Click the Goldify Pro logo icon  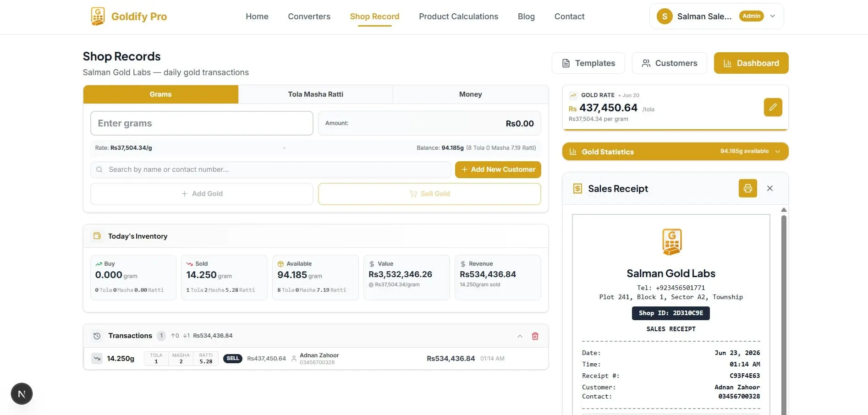(98, 16)
